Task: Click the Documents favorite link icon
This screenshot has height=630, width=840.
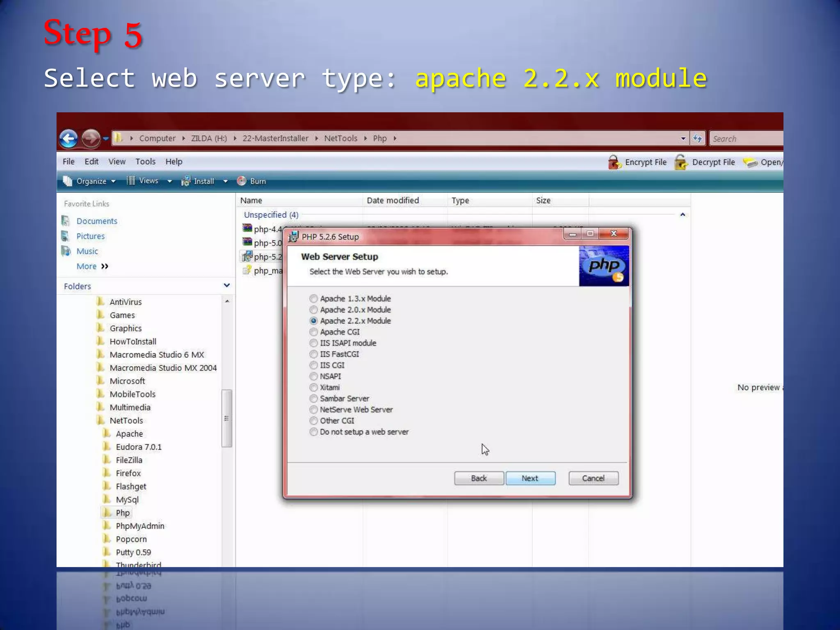Action: tap(66, 221)
